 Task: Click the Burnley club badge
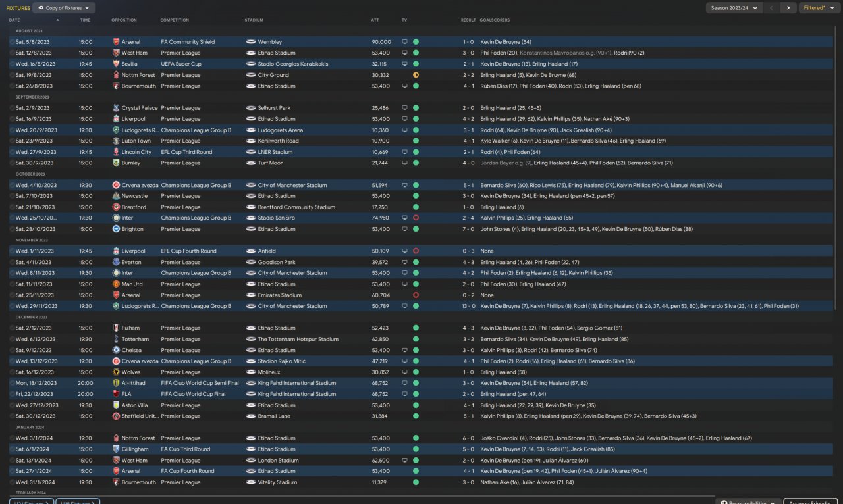click(x=117, y=163)
